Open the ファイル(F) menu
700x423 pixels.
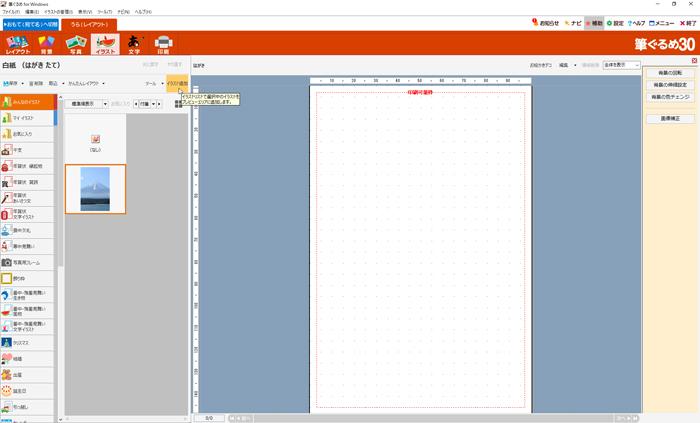(11, 12)
